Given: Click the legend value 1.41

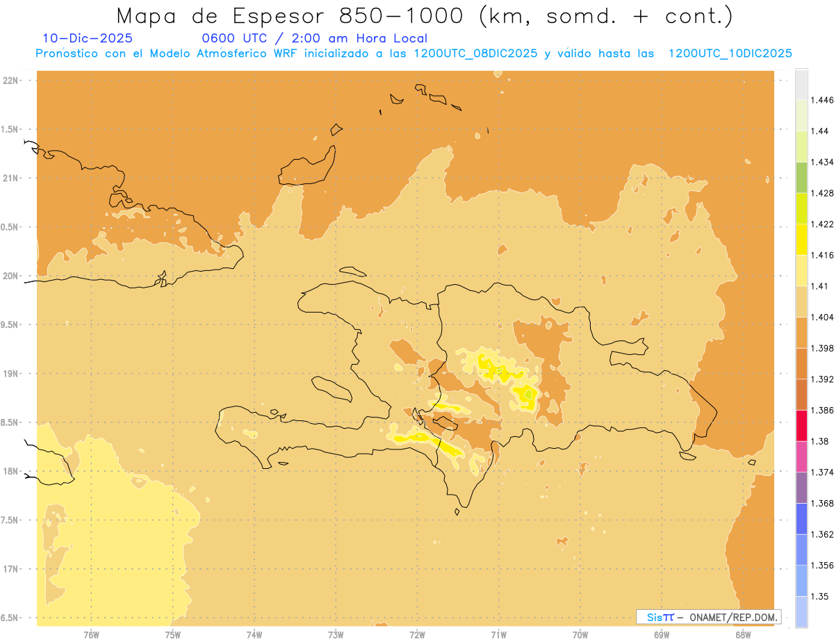Looking at the screenshot, I should click(820, 286).
